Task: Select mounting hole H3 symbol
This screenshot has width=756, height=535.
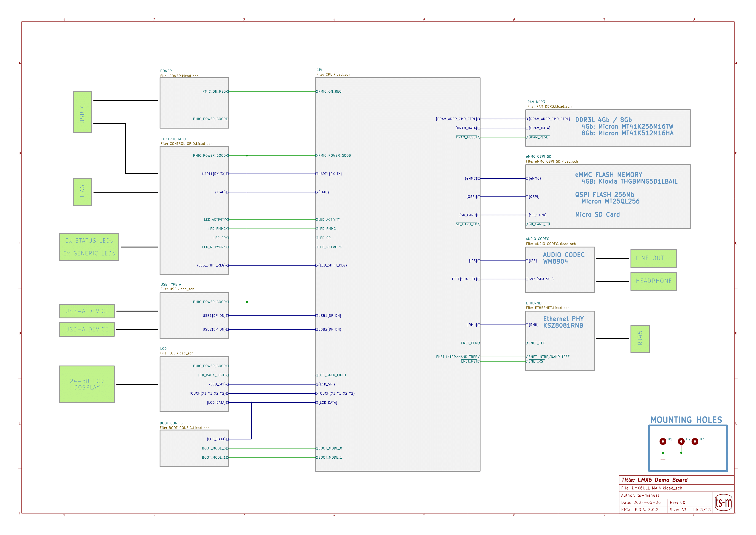Action: coord(695,441)
